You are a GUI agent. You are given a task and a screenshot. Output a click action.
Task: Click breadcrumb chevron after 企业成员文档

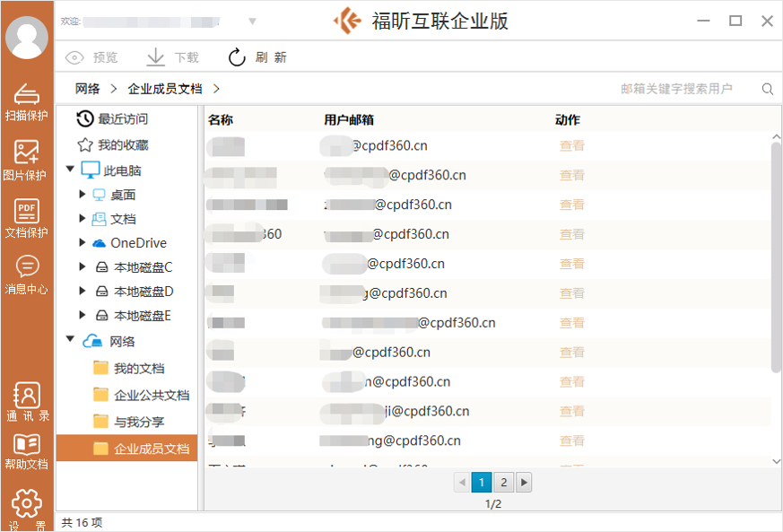coord(216,89)
